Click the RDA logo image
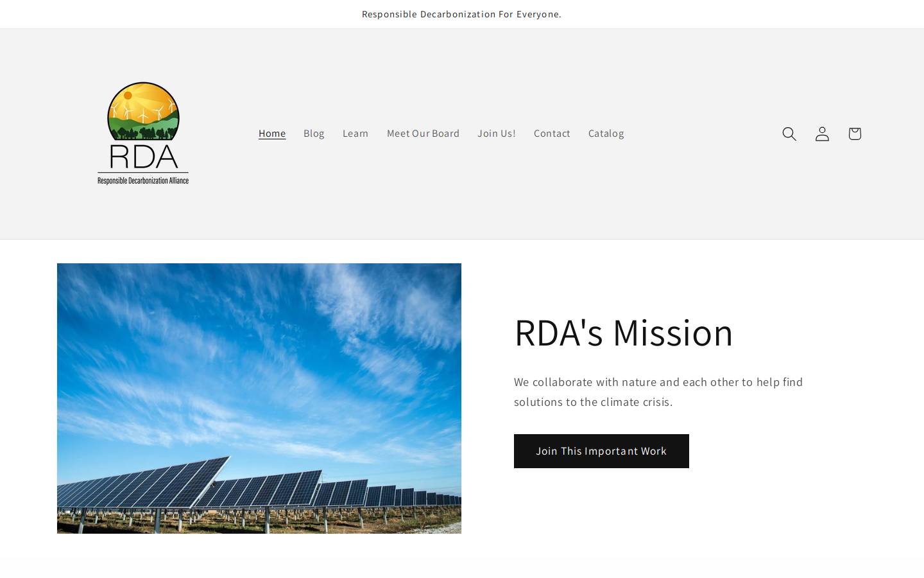This screenshot has width=924, height=578. (x=143, y=134)
